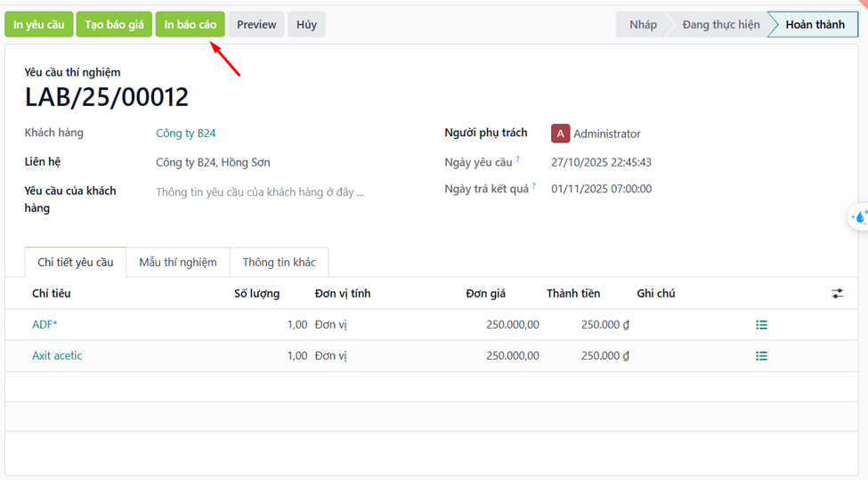Cancel request with Hủy button
The image size is (868, 480).
click(x=306, y=25)
